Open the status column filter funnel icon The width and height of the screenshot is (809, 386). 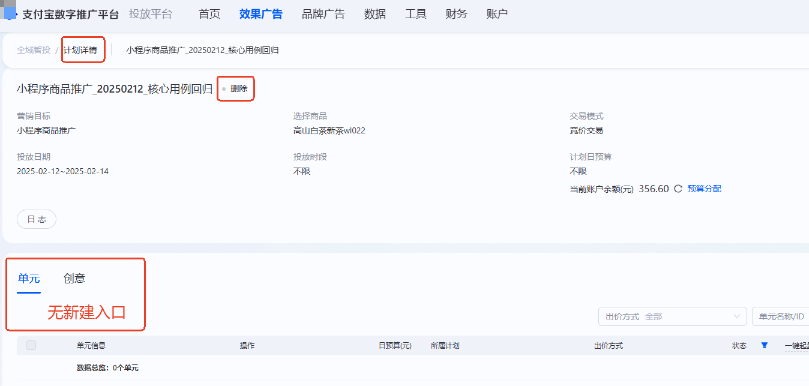point(765,345)
